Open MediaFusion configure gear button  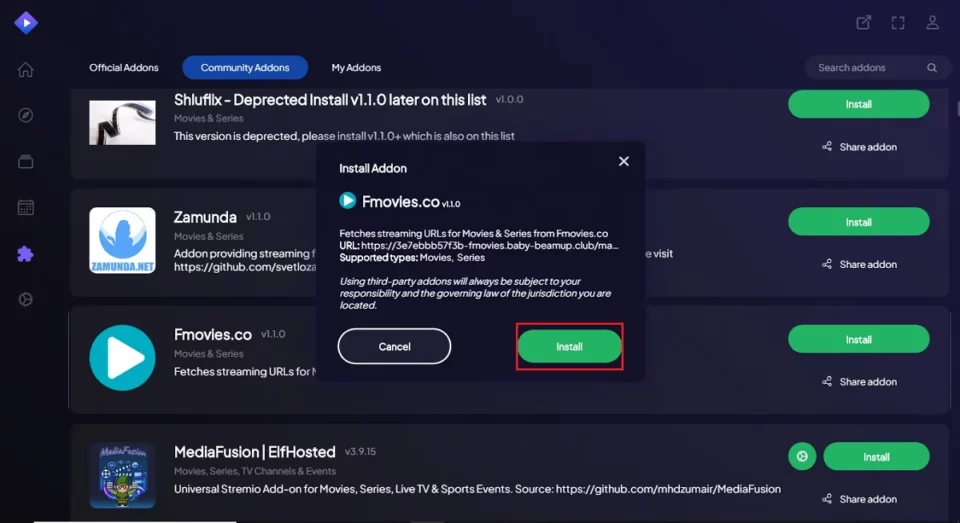point(802,457)
